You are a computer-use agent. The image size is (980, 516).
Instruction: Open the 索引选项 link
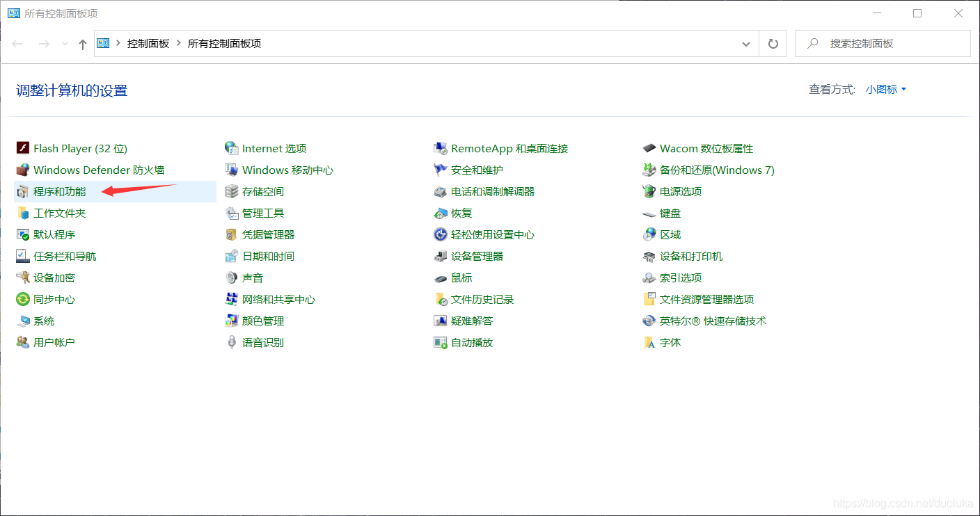pyautogui.click(x=681, y=277)
